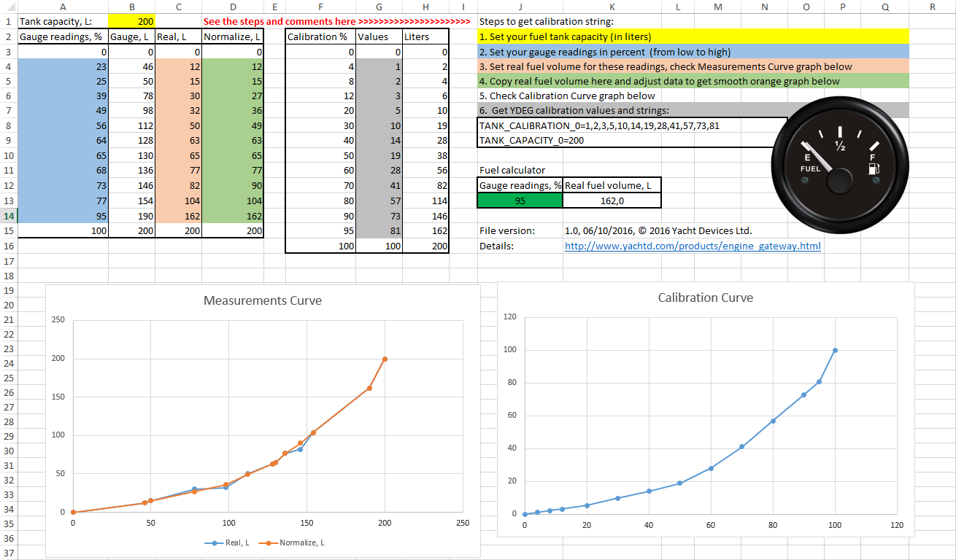Select the 'Real, L' header cell
Viewport: 956px width, 560px height.
click(178, 36)
